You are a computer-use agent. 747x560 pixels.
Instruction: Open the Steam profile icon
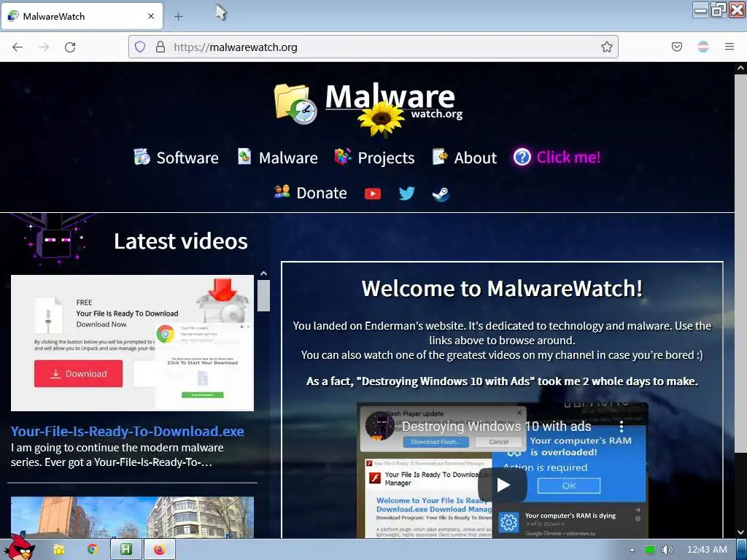[x=441, y=194]
